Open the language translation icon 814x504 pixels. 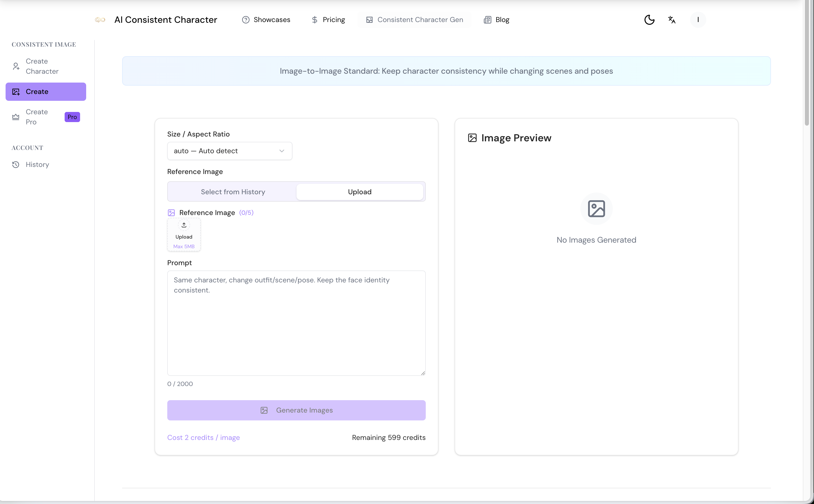click(x=672, y=20)
